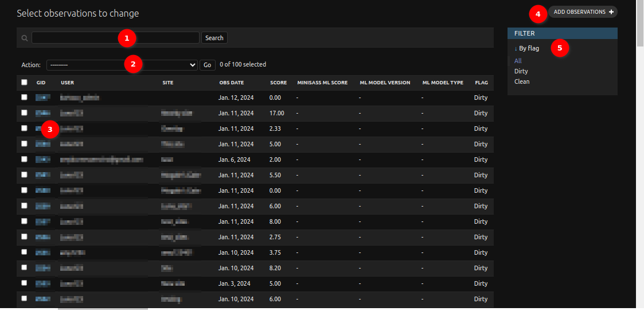Image resolution: width=644 pixels, height=315 pixels.
Task: Open the Action dropdown menu
Action: click(122, 65)
